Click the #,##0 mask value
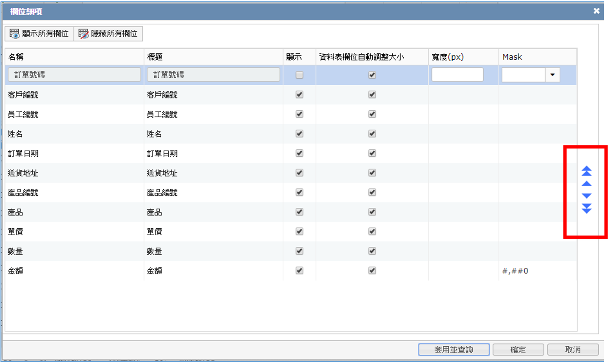The image size is (609, 364). coord(515,271)
